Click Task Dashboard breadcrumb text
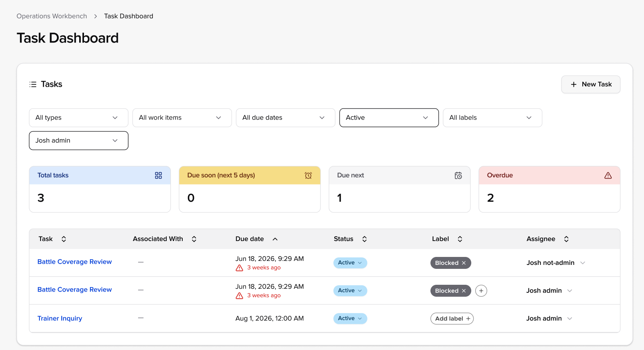The image size is (644, 350). pos(129,16)
